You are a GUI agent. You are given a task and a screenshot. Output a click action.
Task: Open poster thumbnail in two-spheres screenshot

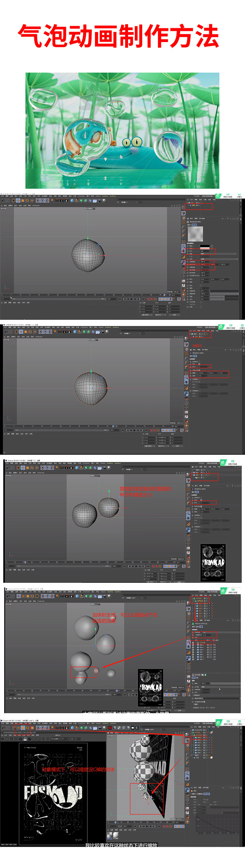pos(213,562)
